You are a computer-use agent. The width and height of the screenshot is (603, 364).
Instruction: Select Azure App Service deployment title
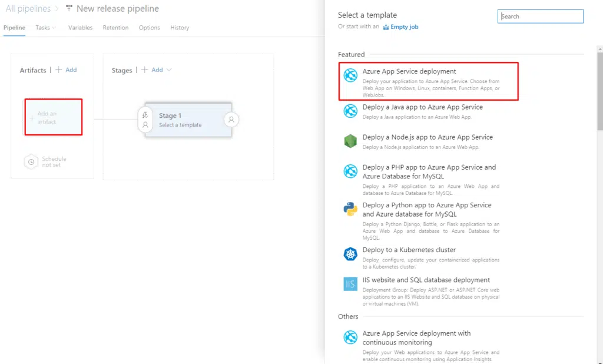pyautogui.click(x=409, y=71)
